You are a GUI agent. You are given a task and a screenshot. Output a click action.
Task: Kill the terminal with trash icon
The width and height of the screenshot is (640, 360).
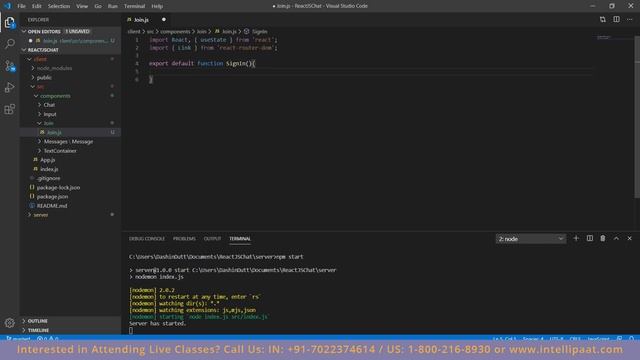[603, 238]
